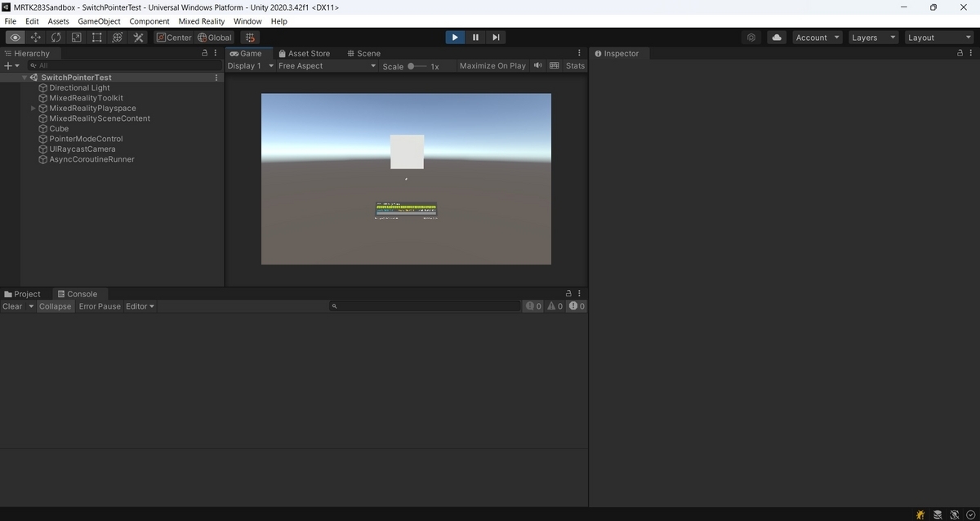Image resolution: width=980 pixels, height=521 pixels.
Task: Show Stats overlay in Game view
Action: pos(575,66)
